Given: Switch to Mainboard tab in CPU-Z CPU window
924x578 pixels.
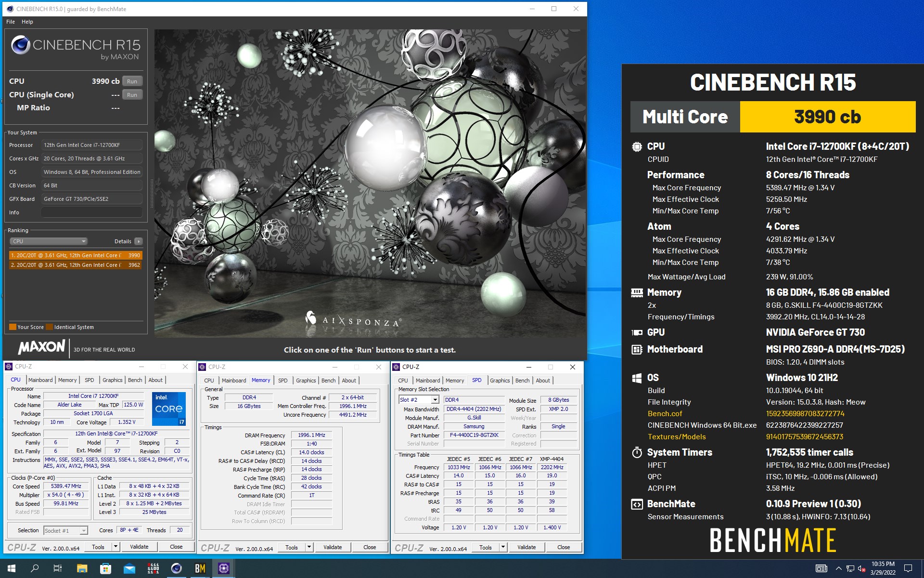Looking at the screenshot, I should click(40, 380).
